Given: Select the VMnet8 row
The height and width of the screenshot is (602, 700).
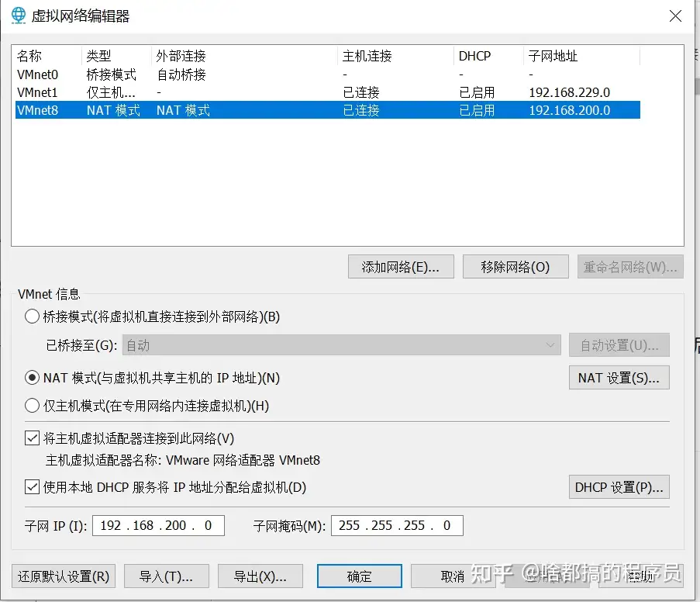Looking at the screenshot, I should pos(328,110).
